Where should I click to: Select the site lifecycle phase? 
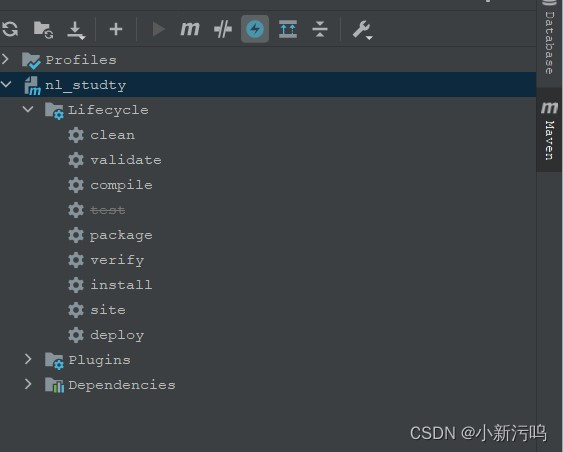[108, 309]
